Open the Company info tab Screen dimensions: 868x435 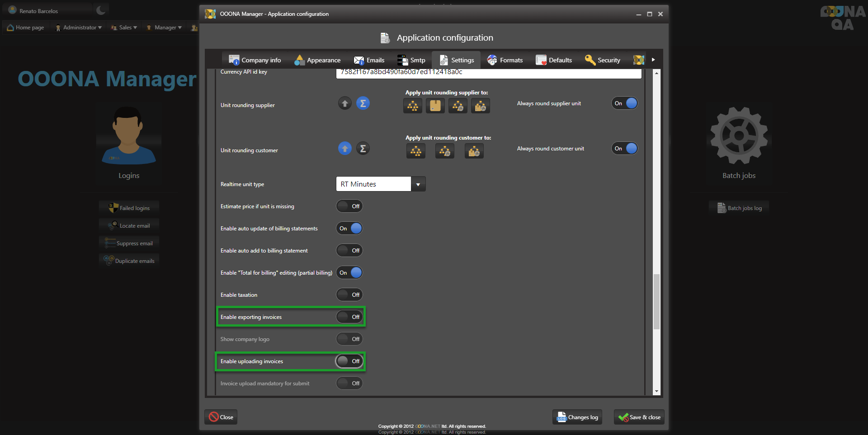point(255,60)
